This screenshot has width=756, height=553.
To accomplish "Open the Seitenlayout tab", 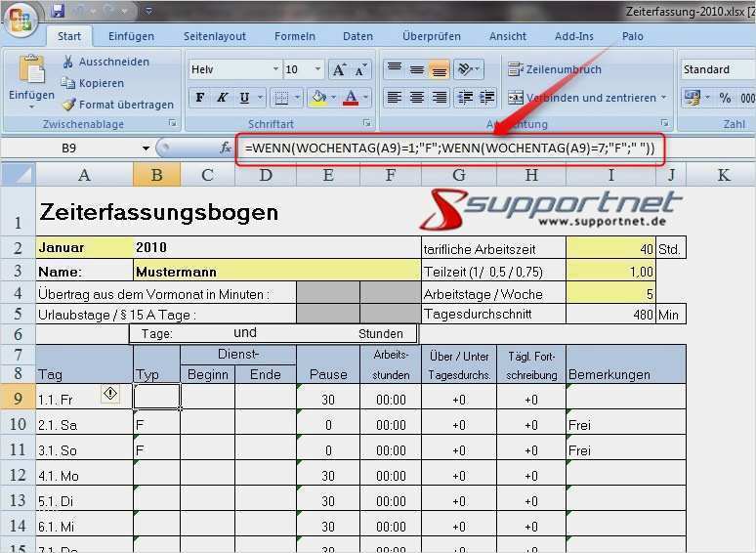I will [x=215, y=36].
